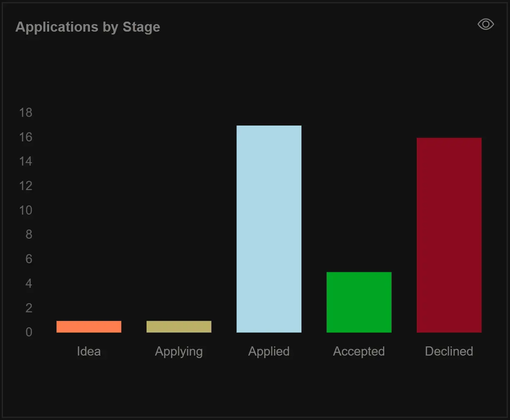Click the dark red Declined bar

pyautogui.click(x=449, y=235)
